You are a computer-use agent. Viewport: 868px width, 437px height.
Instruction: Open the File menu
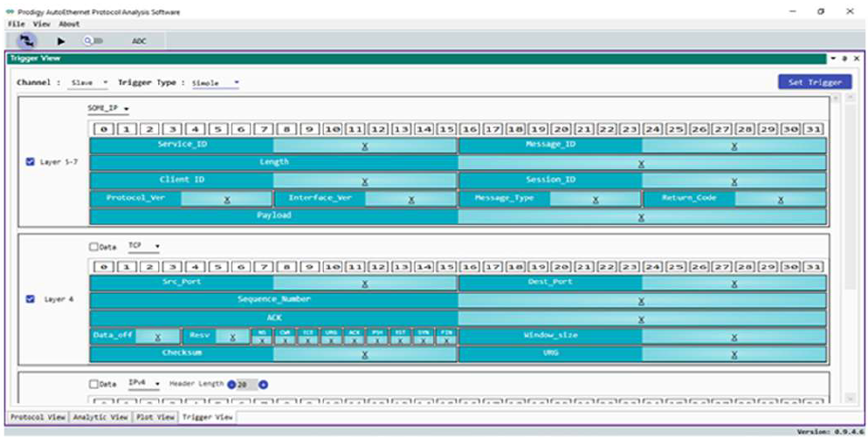(x=16, y=24)
